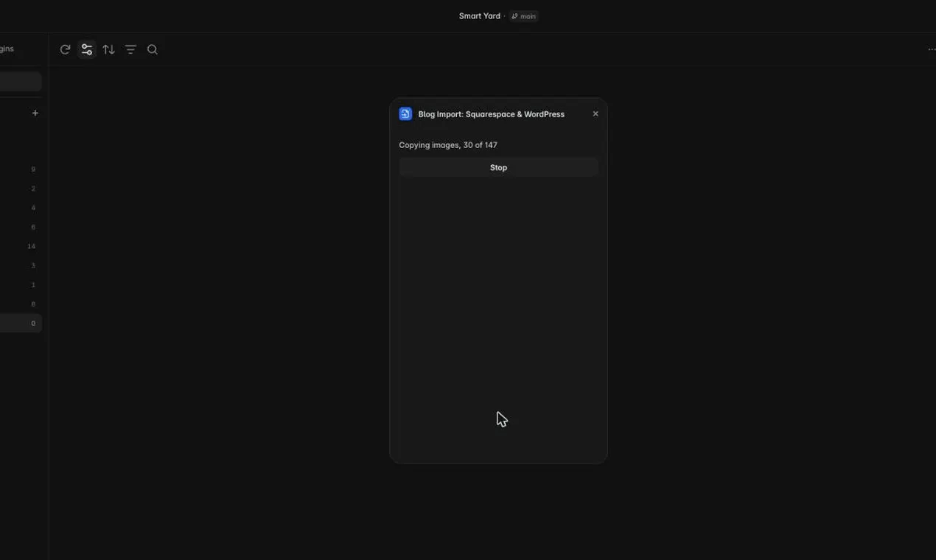Click the Blog Import: Squarespace & WordPress title
The image size is (936, 560).
tap(492, 114)
